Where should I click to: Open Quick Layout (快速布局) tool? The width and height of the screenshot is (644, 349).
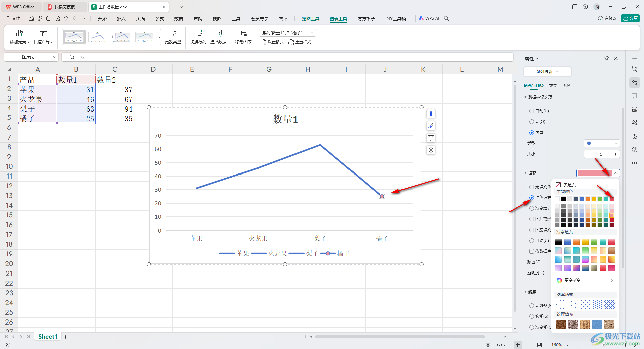pyautogui.click(x=43, y=37)
